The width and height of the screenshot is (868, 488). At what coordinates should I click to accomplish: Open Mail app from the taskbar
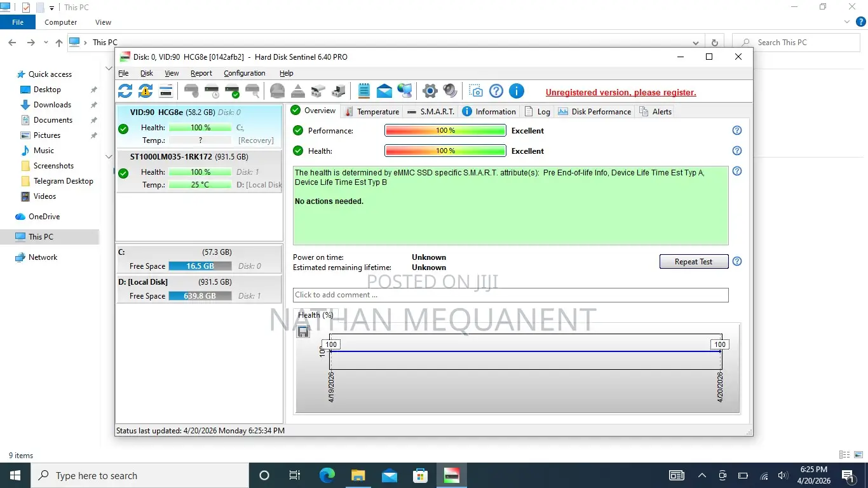[x=390, y=475]
